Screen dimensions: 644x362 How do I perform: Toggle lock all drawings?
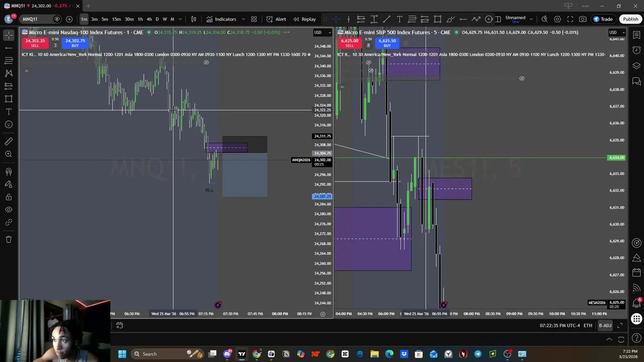coord(9,197)
